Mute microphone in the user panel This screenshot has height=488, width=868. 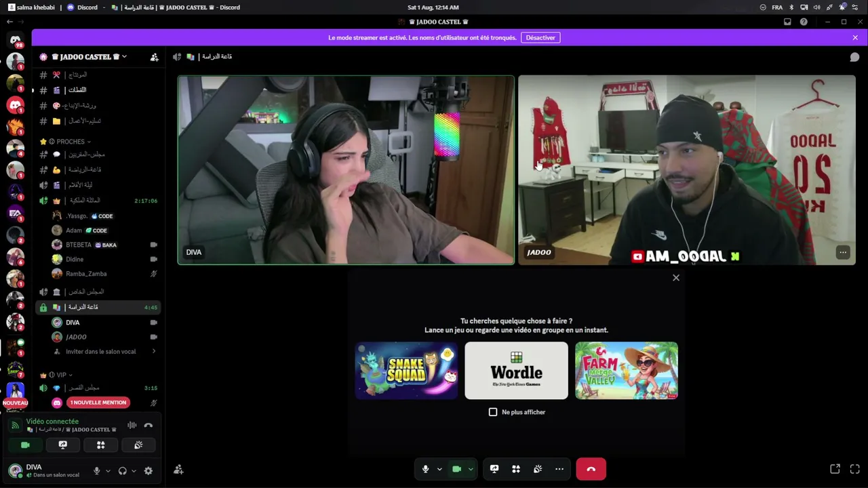97,470
